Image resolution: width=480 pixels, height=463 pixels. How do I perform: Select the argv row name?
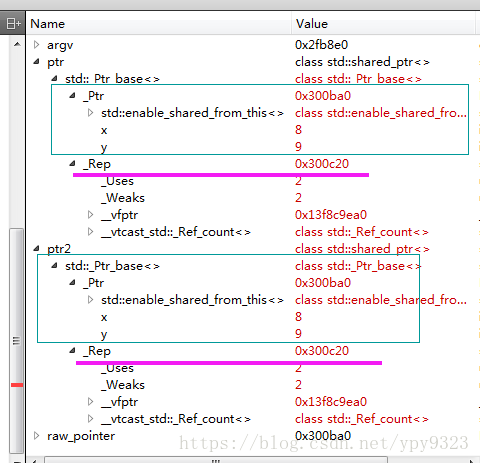tap(60, 45)
